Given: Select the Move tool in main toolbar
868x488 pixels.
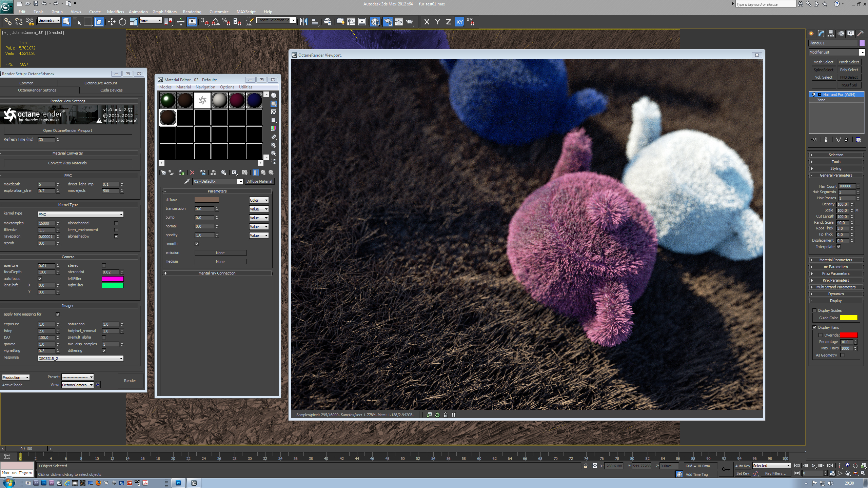Looking at the screenshot, I should pos(111,22).
